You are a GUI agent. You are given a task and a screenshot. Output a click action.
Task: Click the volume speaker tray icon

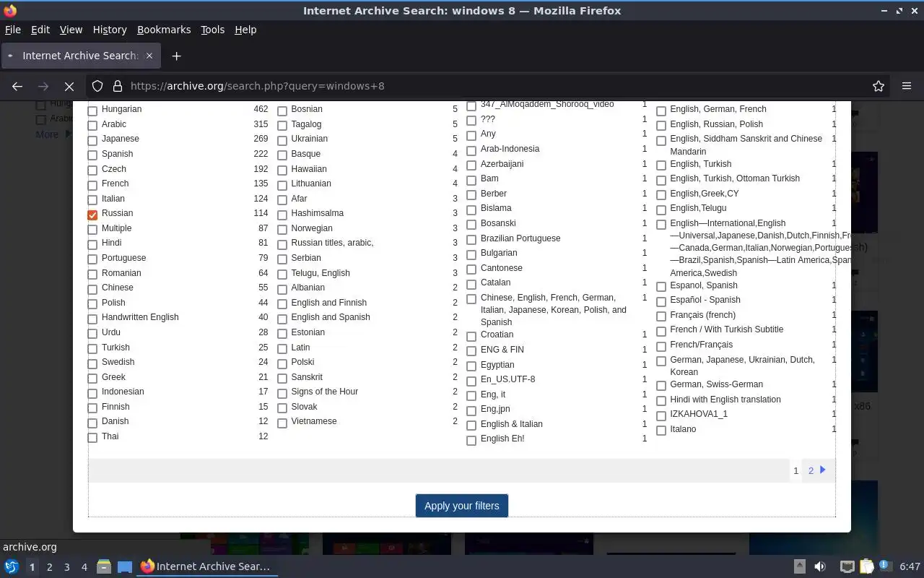[x=820, y=566]
